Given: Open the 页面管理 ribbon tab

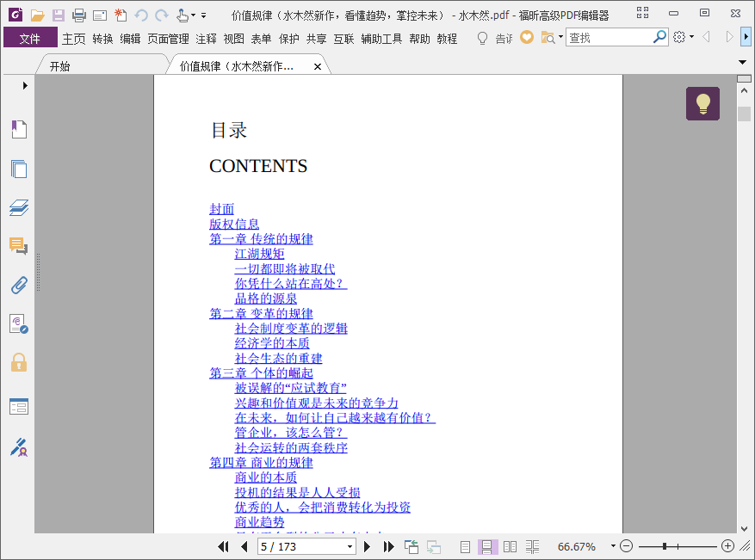Looking at the screenshot, I should click(168, 39).
